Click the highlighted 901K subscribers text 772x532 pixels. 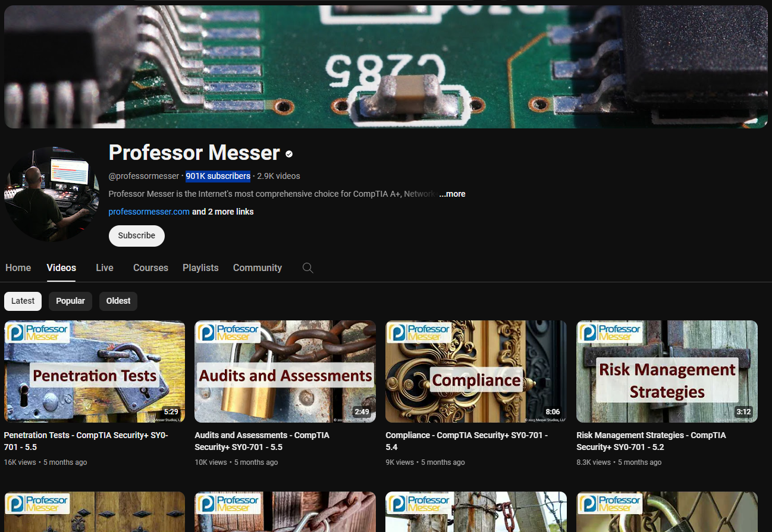(218, 176)
